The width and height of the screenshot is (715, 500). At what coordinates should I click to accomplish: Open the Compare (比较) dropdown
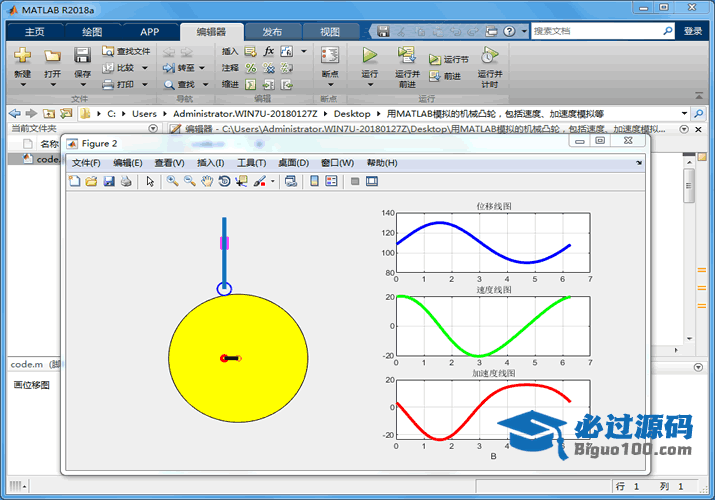pyautogui.click(x=145, y=68)
